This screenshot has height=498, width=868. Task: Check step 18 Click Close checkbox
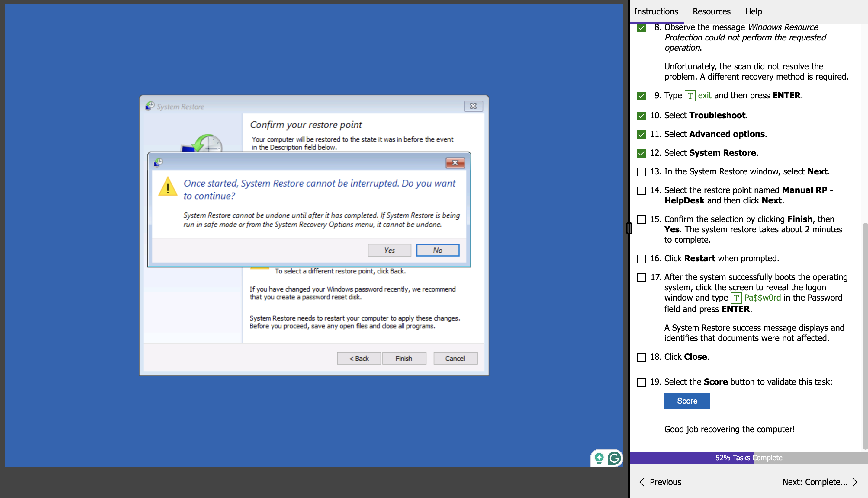pyautogui.click(x=641, y=357)
